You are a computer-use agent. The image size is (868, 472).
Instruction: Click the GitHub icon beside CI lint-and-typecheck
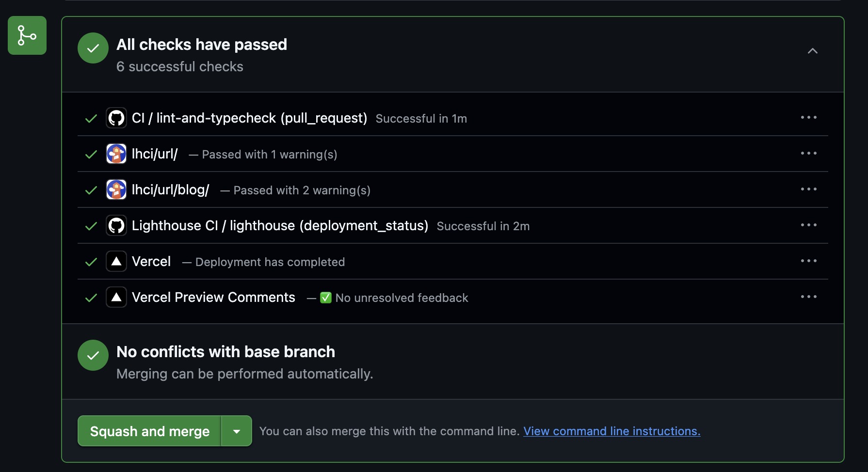(116, 118)
